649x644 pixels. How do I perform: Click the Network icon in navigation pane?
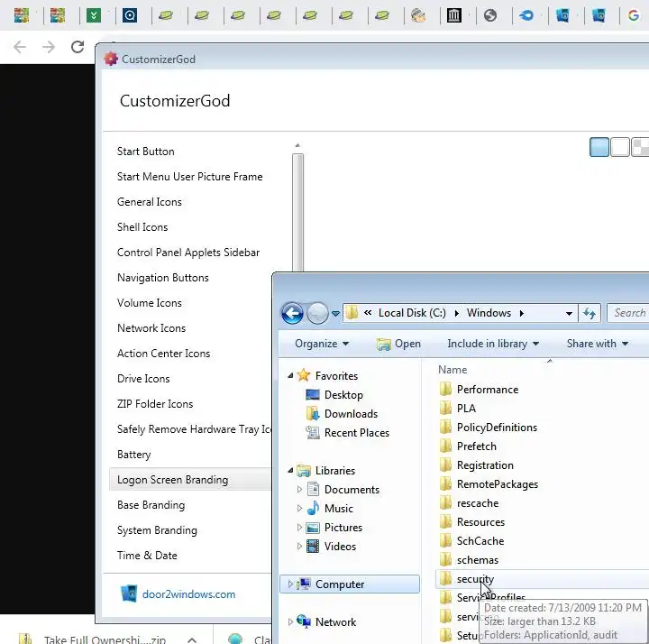click(x=304, y=621)
